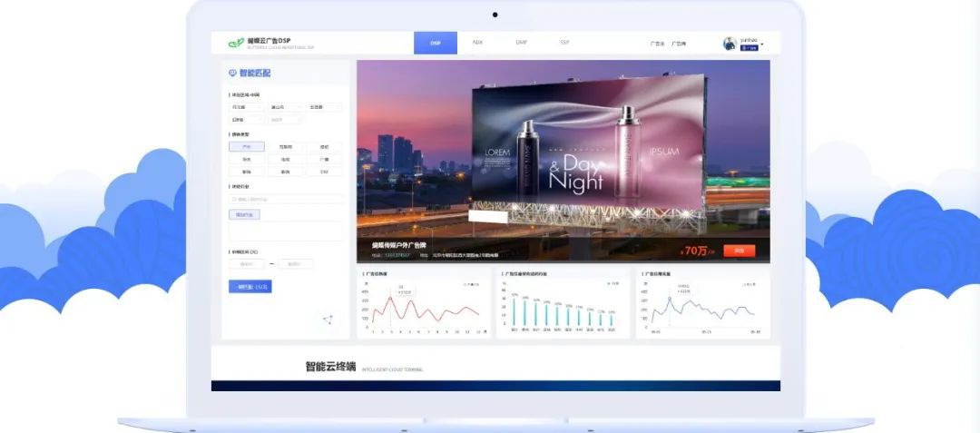Screen dimensions: 980x433
Task: Click the highlighted data point on blue line chart
Action: point(670,298)
